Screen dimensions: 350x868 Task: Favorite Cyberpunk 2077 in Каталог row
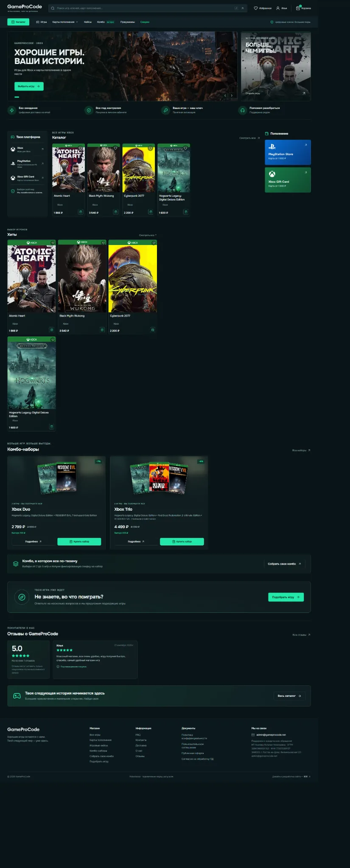click(x=150, y=148)
